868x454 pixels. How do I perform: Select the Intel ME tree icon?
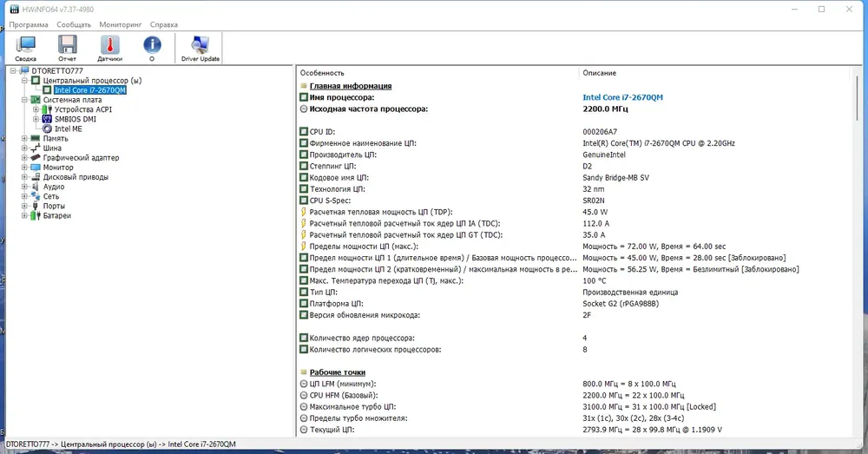pos(47,129)
